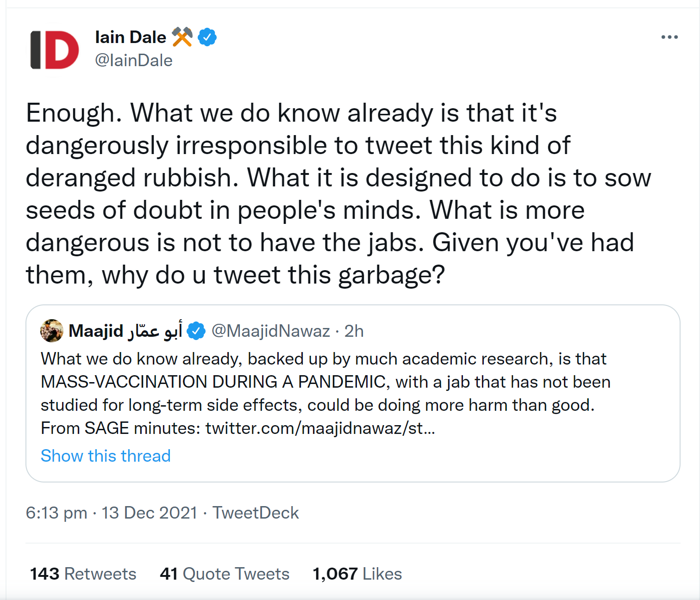700x600 pixels.
Task: Click Maajid's blue verified checkmark badge
Action: [196, 331]
